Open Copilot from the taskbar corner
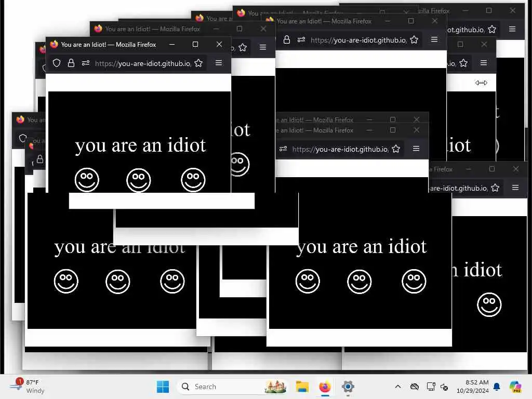Image resolution: width=532 pixels, height=399 pixels. pos(515,387)
